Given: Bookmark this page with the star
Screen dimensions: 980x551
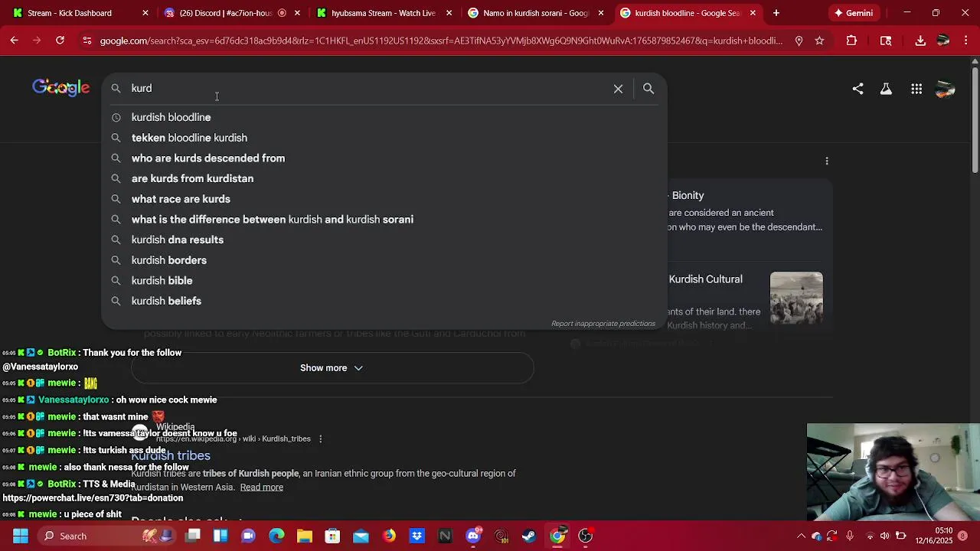Looking at the screenshot, I should [x=819, y=41].
